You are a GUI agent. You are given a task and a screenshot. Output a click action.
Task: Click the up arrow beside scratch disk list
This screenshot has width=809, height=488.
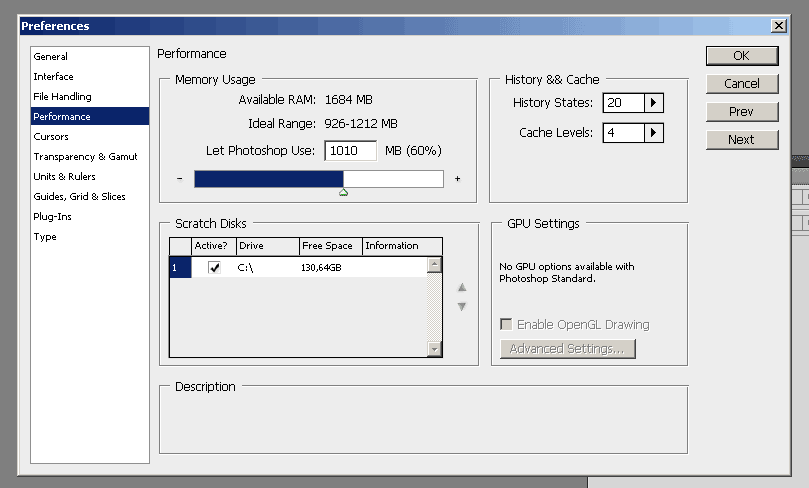(x=462, y=288)
